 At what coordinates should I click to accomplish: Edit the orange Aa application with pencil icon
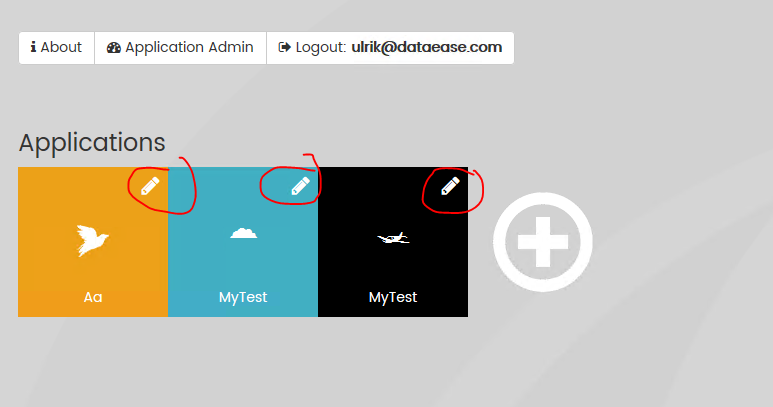(150, 186)
